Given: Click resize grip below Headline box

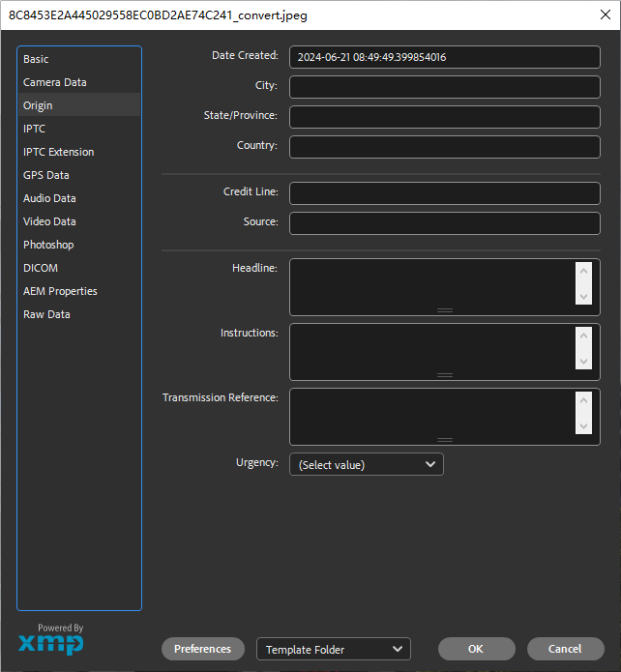Looking at the screenshot, I should pyautogui.click(x=445, y=310).
